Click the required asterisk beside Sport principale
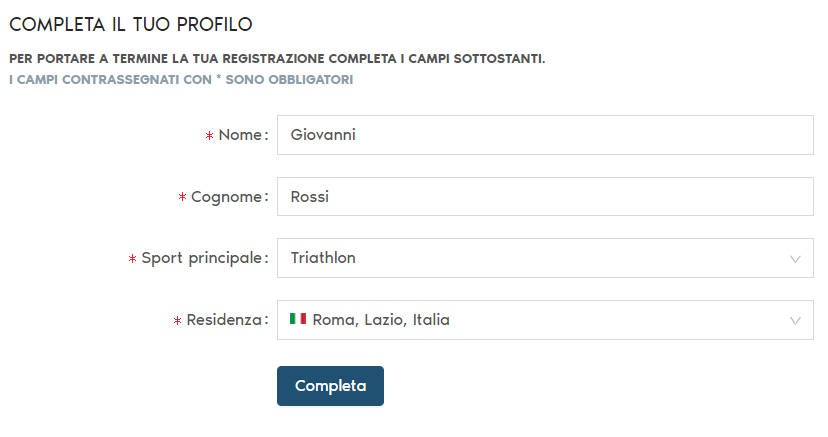The height and width of the screenshot is (437, 828). 132,260
